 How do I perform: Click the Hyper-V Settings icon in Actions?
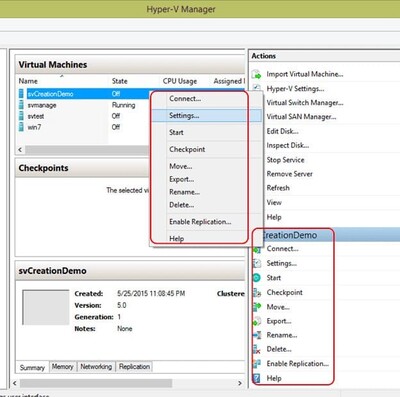pyautogui.click(x=256, y=88)
